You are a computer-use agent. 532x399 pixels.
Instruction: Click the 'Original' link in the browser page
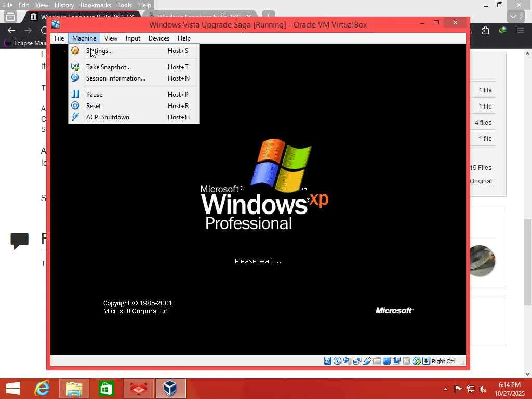[x=481, y=181]
